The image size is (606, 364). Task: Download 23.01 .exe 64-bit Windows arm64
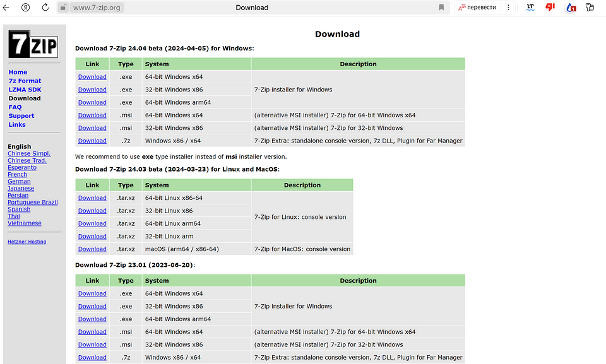click(92, 319)
